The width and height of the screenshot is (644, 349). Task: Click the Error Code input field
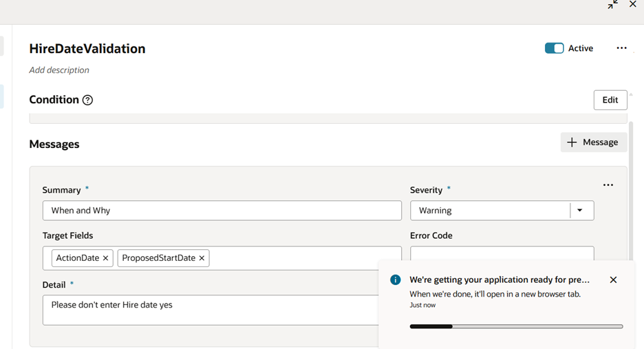pos(501,253)
